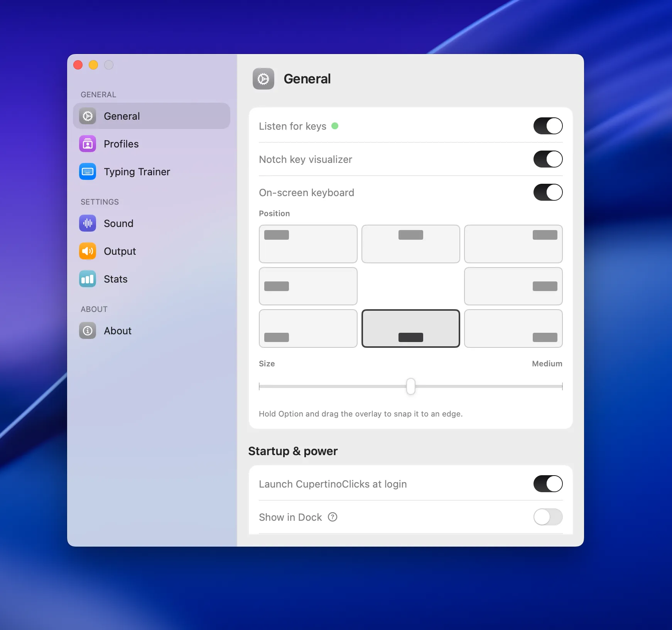Viewport: 672px width, 630px height.
Task: Click the help icon beside Show in Dock
Action: pos(333,517)
